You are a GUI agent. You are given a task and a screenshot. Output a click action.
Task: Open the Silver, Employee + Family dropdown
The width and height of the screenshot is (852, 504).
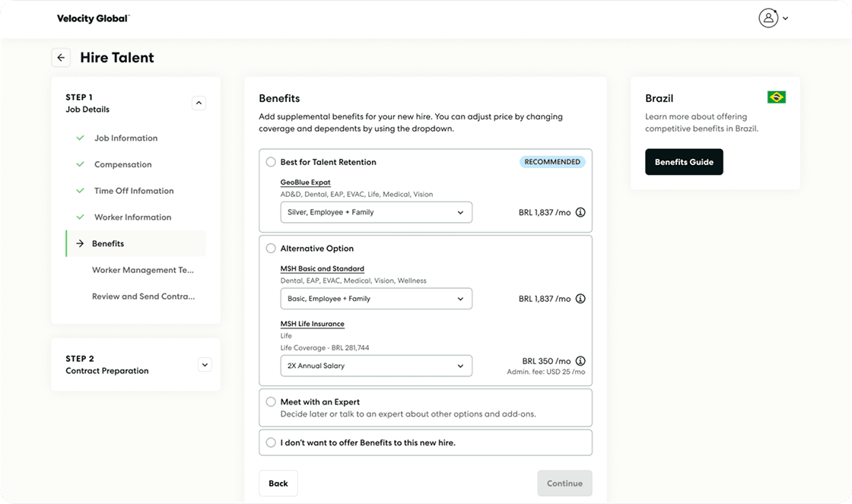376,212
